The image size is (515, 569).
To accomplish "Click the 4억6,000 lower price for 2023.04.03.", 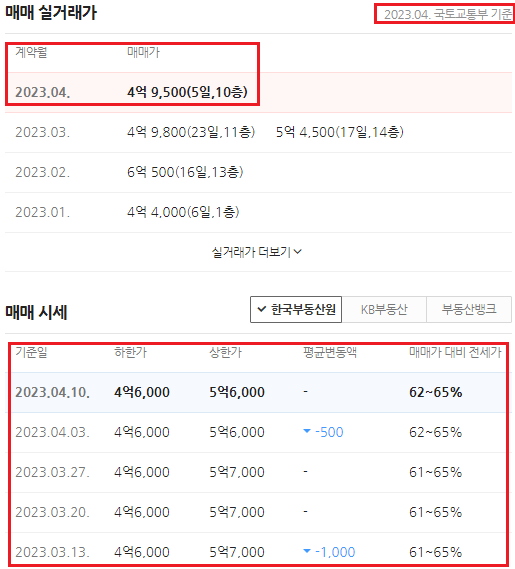I will point(142,432).
